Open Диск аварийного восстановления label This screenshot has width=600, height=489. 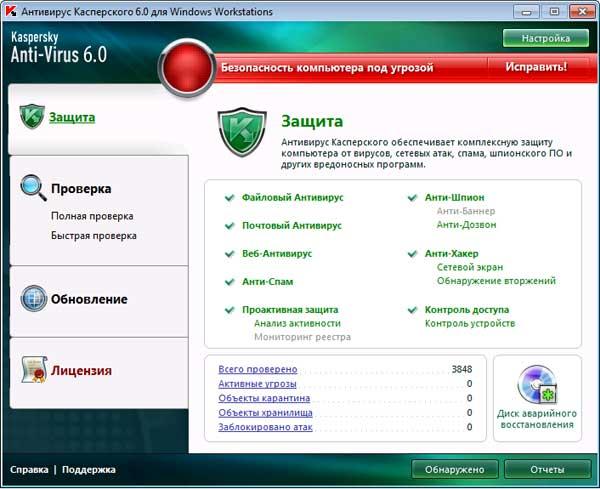coord(537,419)
